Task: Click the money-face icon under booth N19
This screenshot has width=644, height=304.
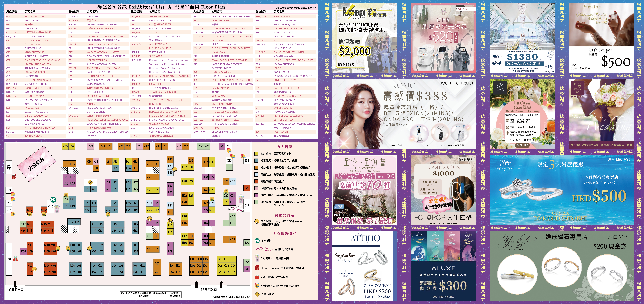Action: 30,214
